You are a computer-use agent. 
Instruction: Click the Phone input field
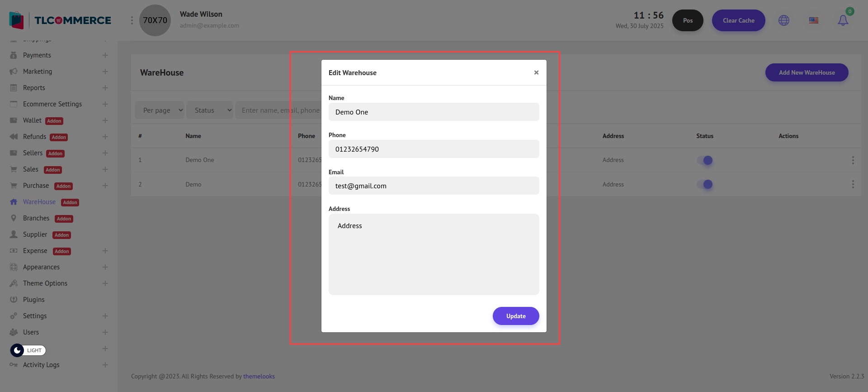(434, 149)
